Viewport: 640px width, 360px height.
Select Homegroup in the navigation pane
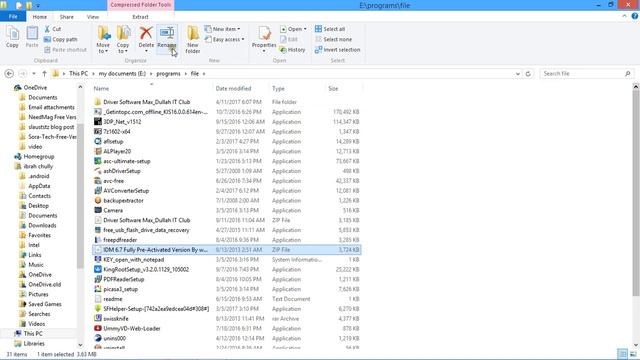[39, 156]
